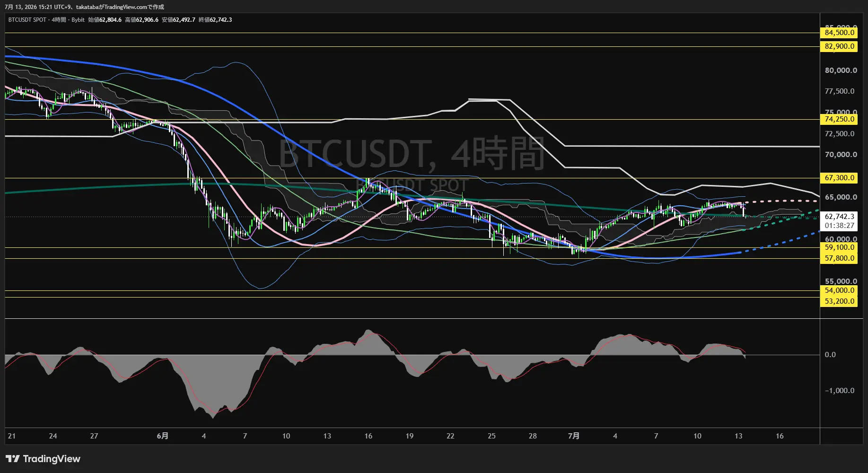Click the close value 62,742.3 in the header
The image size is (868, 473).
click(x=221, y=20)
